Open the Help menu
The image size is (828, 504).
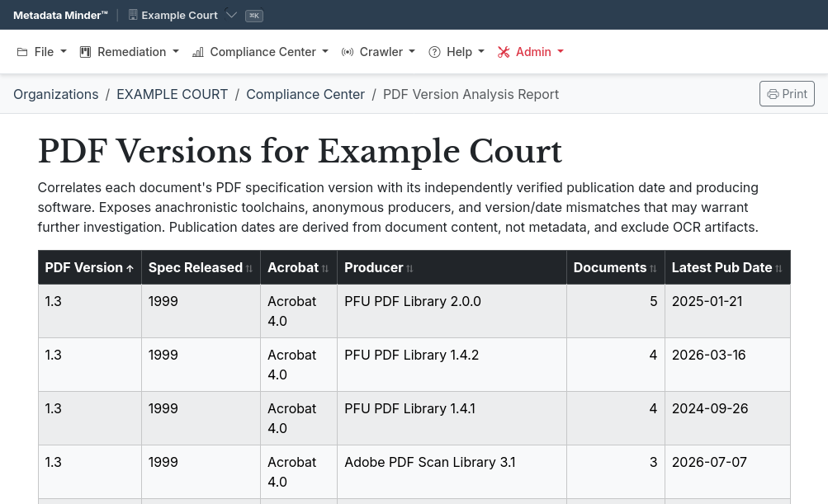tap(457, 52)
